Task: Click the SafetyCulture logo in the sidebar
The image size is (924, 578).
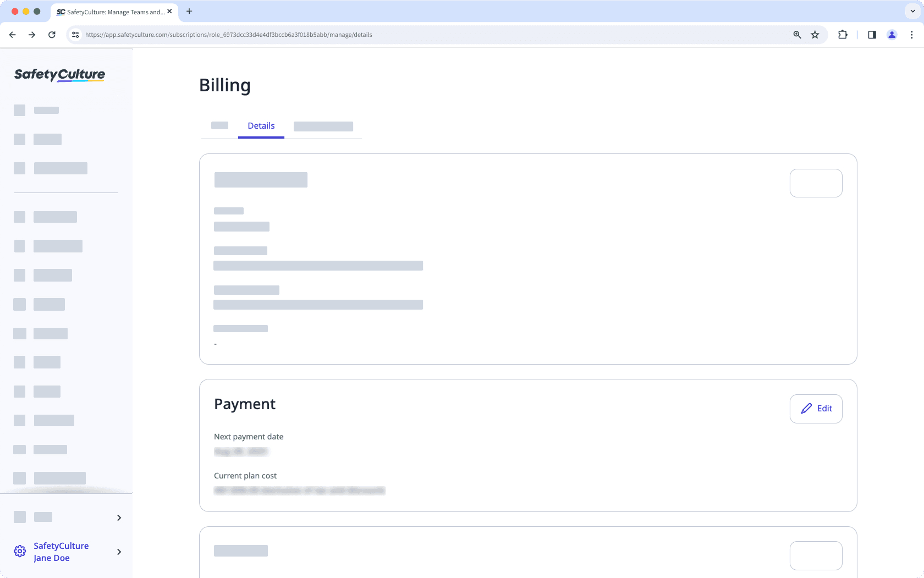Action: coord(59,75)
